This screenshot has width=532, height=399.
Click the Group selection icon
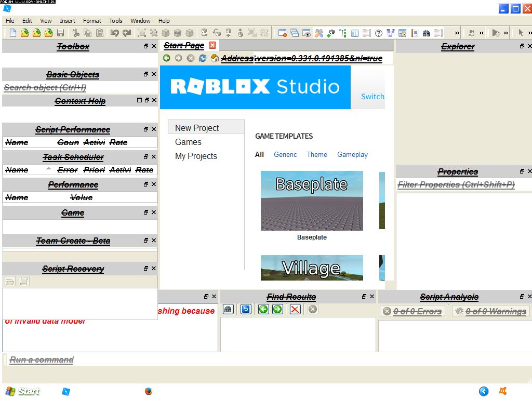142,33
